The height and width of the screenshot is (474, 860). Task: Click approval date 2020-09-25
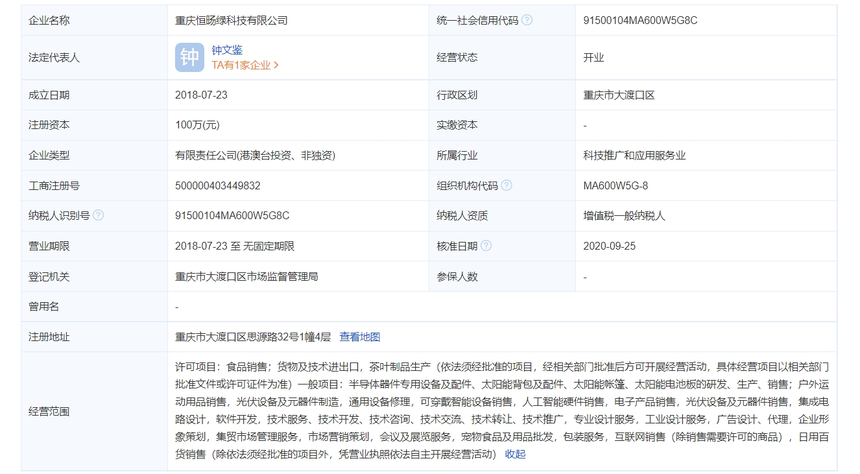609,246
